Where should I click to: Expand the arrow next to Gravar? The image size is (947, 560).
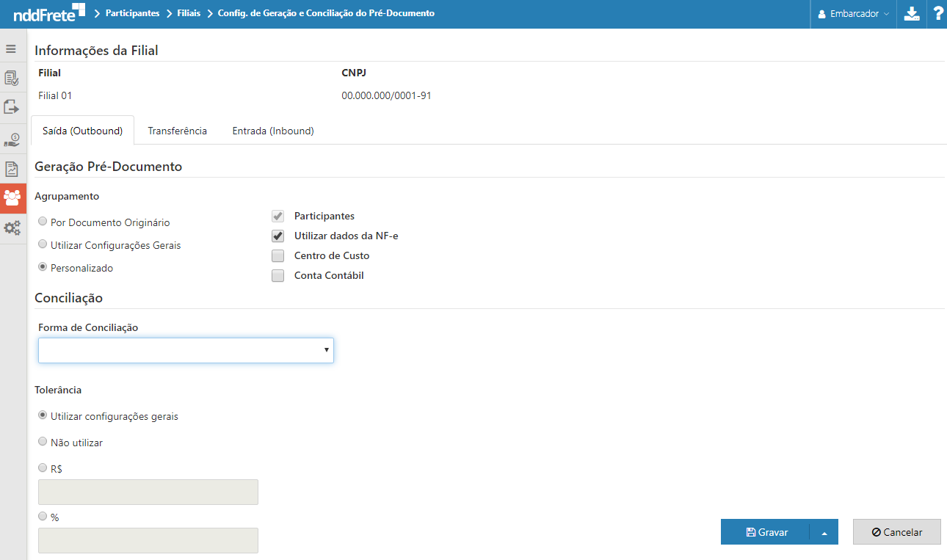[x=824, y=533]
